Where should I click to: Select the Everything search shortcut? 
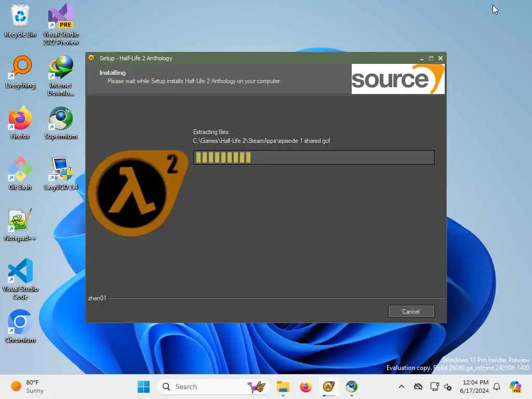pos(20,72)
